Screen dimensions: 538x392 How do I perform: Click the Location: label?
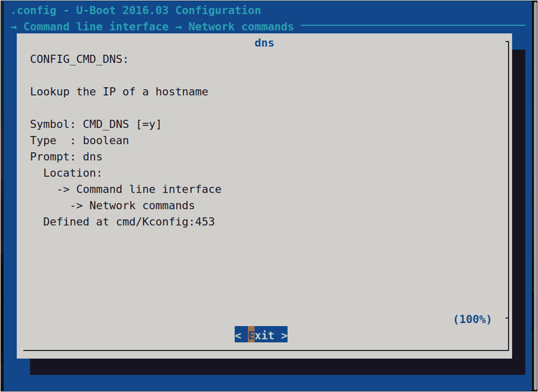click(x=72, y=173)
